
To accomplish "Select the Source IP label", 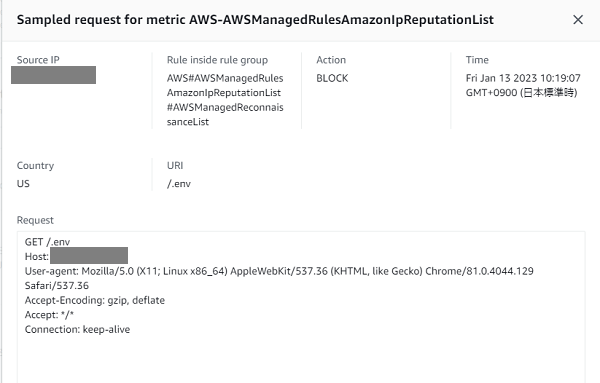I will 38,60.
